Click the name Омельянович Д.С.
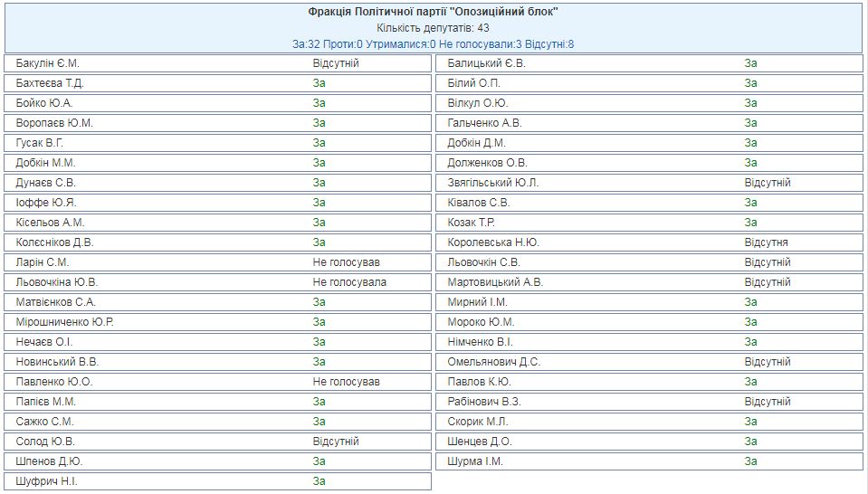Viewport: 868px width, 494px height. [x=493, y=362]
